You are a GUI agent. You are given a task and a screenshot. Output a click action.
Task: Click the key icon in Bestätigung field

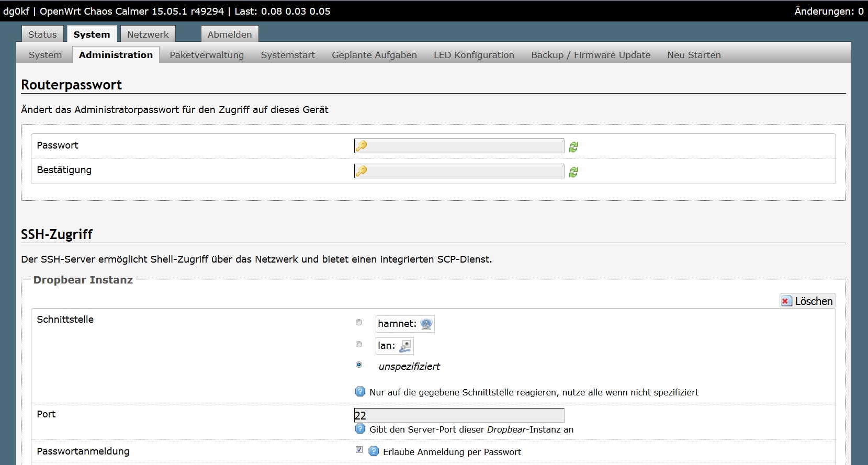(361, 171)
